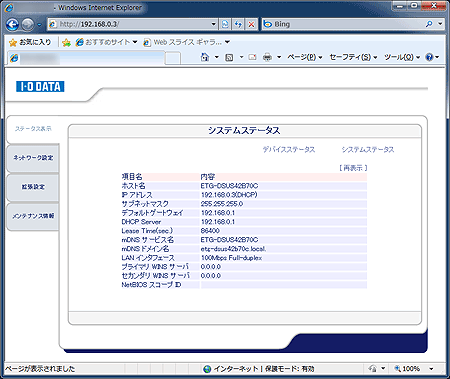Click the red Stop loading icon
450x379 pixels.
click(x=251, y=24)
